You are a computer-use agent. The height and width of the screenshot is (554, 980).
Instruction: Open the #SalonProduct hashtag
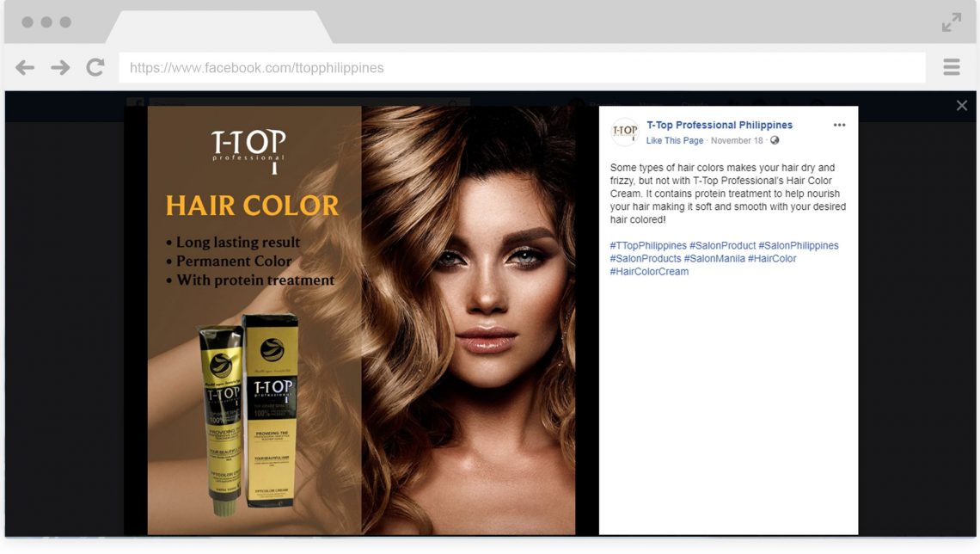[722, 246]
